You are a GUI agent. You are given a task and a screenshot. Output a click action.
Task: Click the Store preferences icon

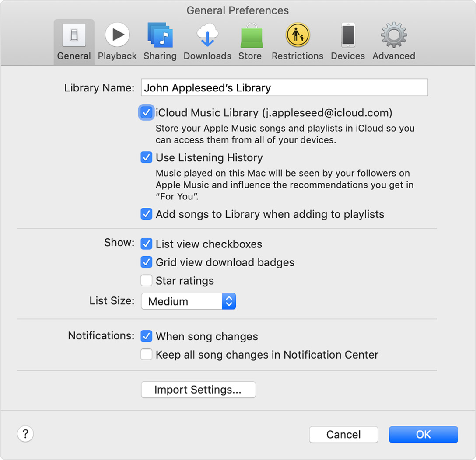250,41
